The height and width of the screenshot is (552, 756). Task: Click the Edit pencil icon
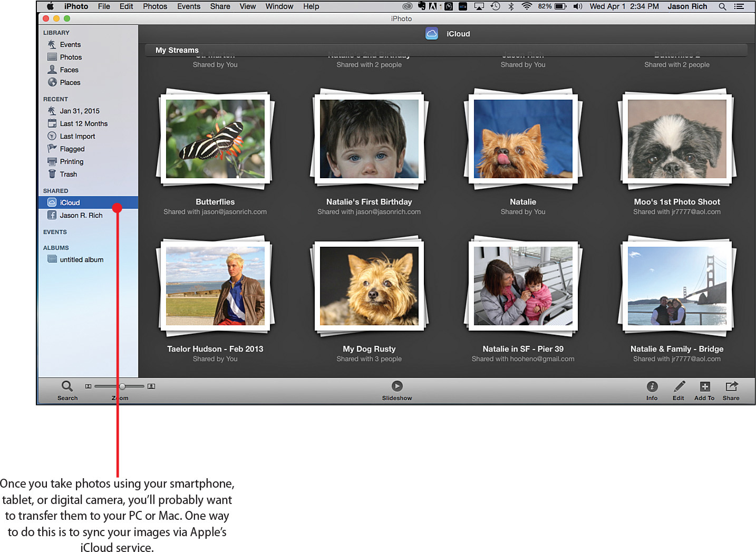(x=679, y=386)
